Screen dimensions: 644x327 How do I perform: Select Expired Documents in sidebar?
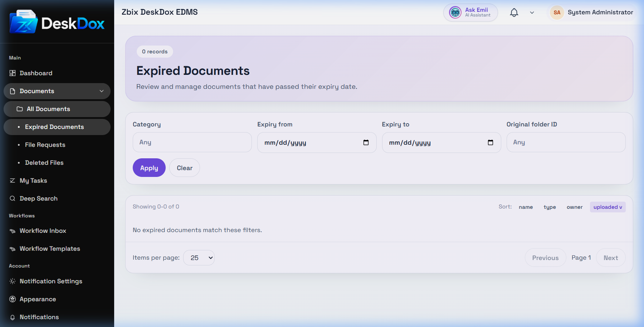57,127
